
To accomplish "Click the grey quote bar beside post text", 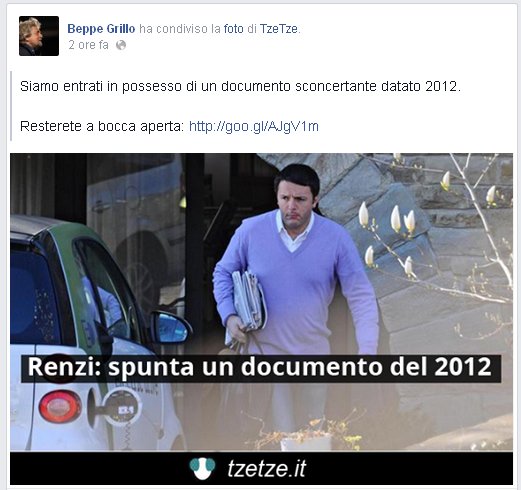I will 11,106.
